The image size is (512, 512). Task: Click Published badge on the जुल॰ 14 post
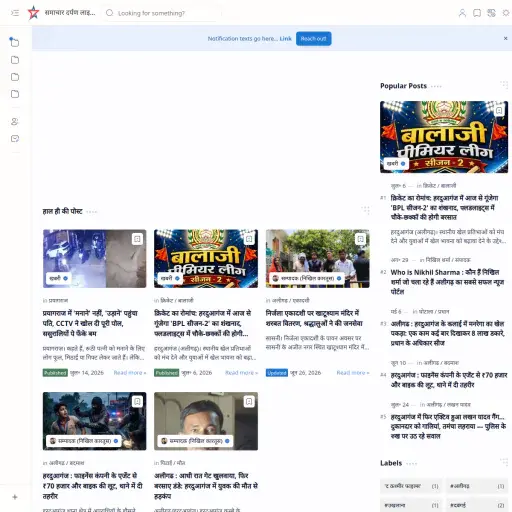click(x=55, y=373)
